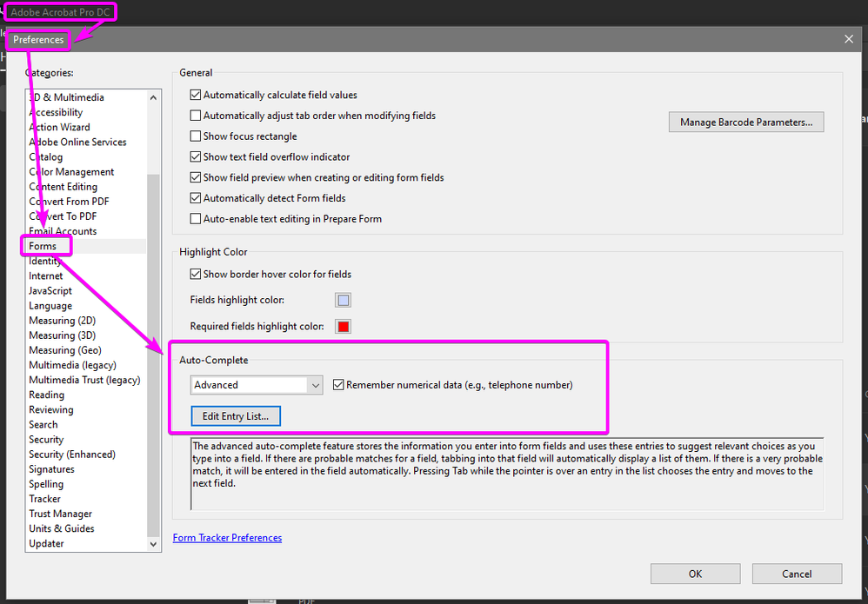Viewport: 868px width, 604px height.
Task: Toggle Automatically calculate field values checkbox
Action: (196, 95)
